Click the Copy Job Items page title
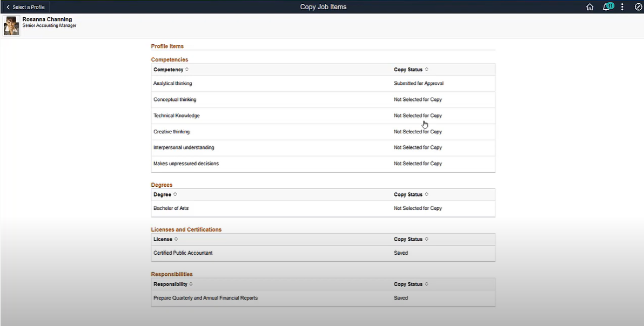The height and width of the screenshot is (326, 644). (x=323, y=7)
